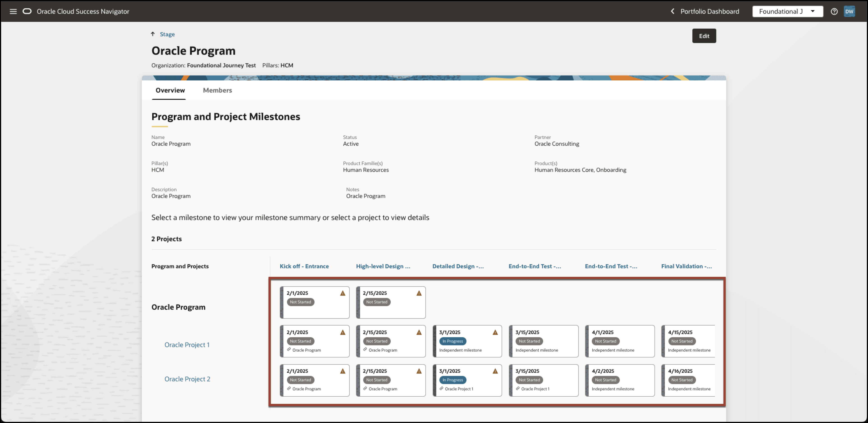
Task: Click link icon on Oracle Project 2 2/1/2025 card
Action: [x=289, y=388]
